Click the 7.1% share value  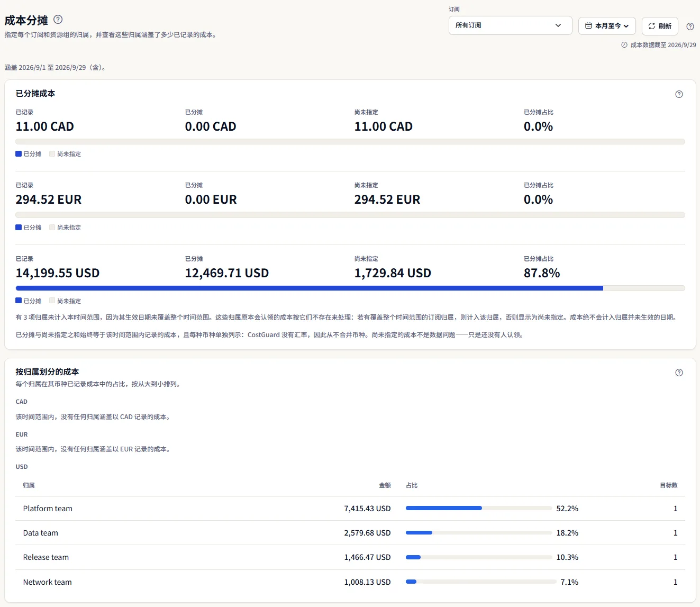coord(569,582)
